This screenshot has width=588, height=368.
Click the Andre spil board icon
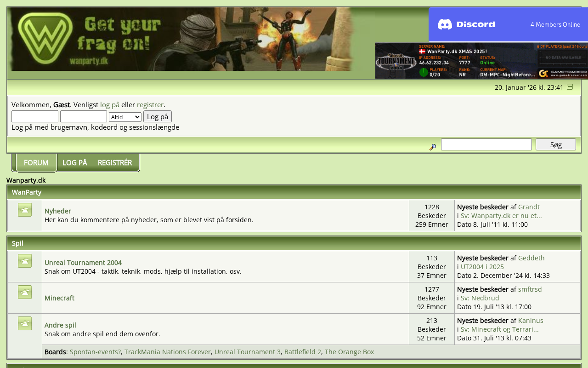pyautogui.click(x=25, y=323)
